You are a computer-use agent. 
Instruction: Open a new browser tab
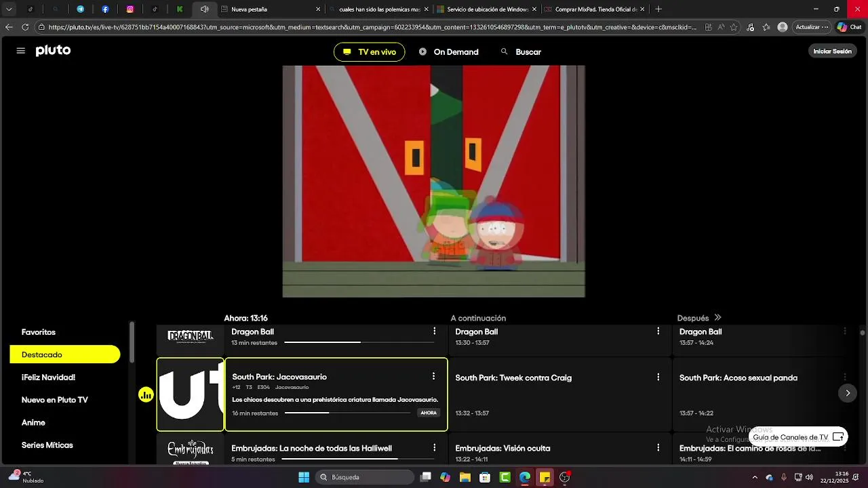[x=658, y=9]
